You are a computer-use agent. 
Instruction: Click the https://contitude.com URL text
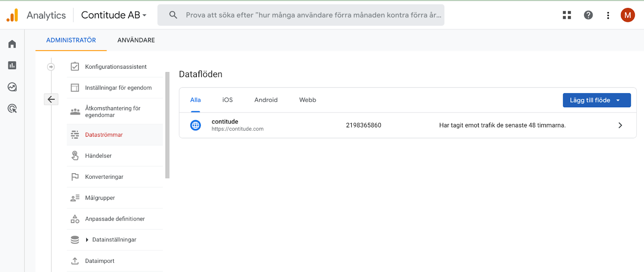pos(237,129)
